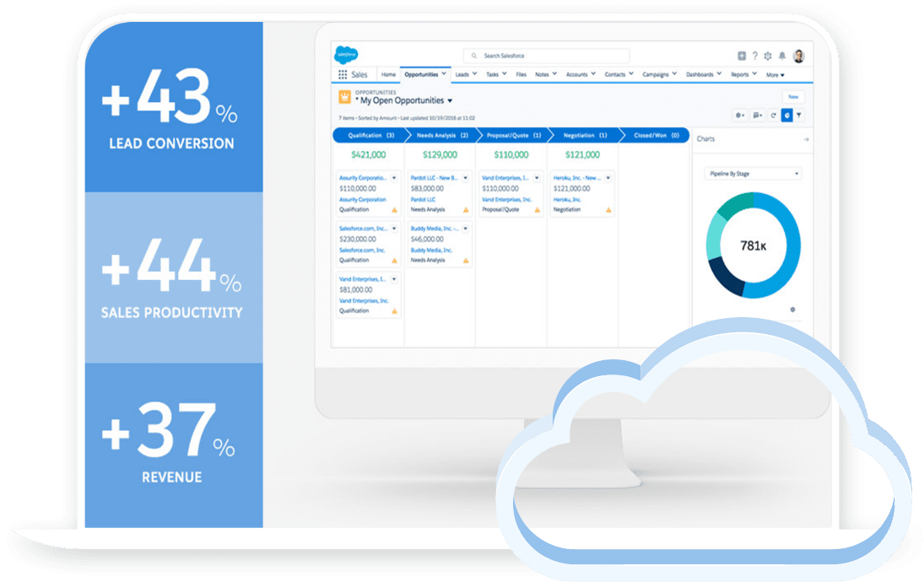Open the Reports tab
This screenshot has height=582, width=924.
[x=739, y=75]
